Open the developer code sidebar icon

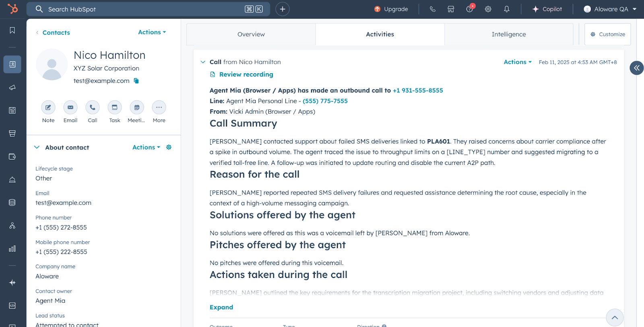pos(12,306)
